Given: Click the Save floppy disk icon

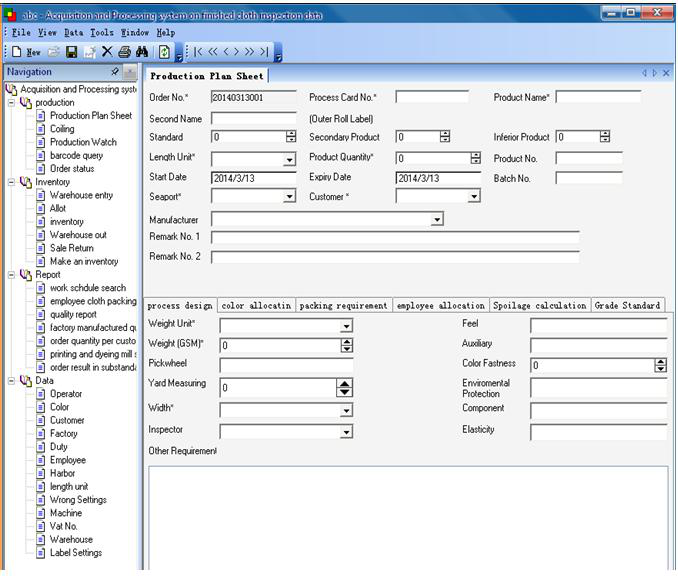Looking at the screenshot, I should coord(71,52).
